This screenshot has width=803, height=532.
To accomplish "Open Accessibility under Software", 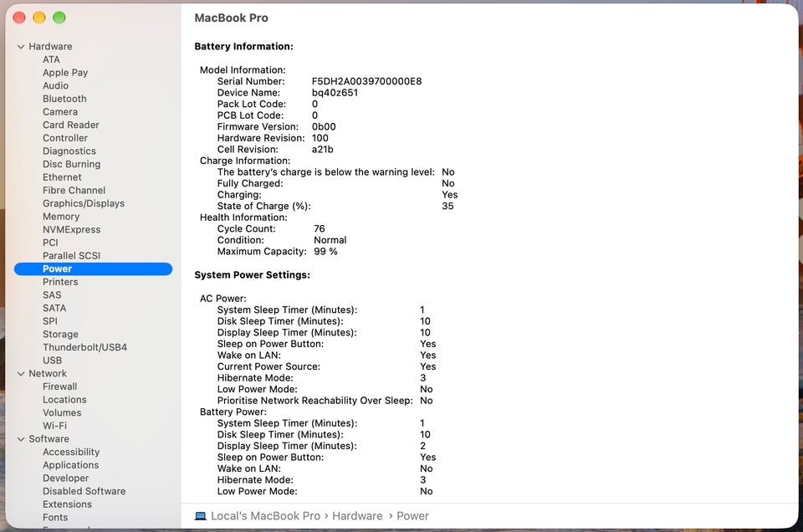I will point(71,453).
